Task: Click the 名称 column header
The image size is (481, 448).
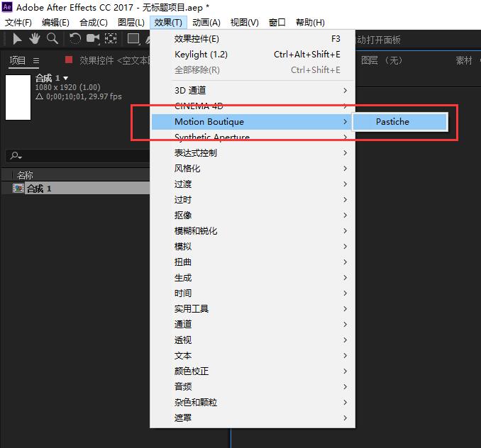Action: click(x=25, y=175)
